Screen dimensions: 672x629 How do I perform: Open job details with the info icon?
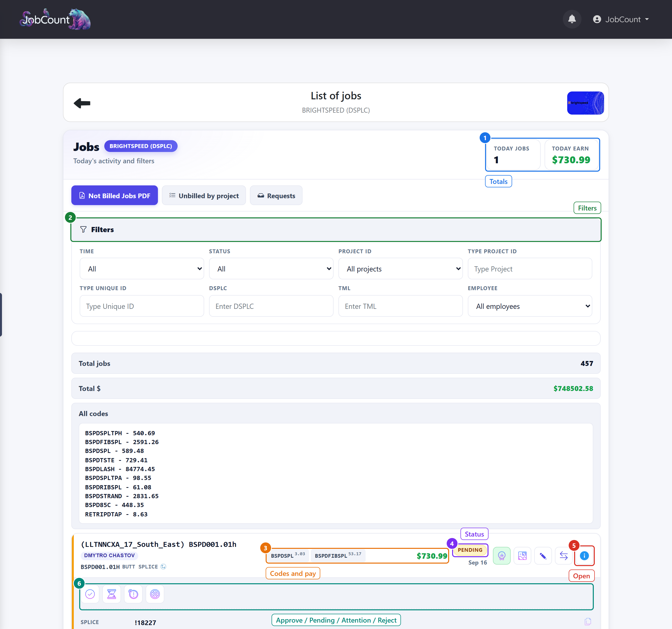click(584, 556)
